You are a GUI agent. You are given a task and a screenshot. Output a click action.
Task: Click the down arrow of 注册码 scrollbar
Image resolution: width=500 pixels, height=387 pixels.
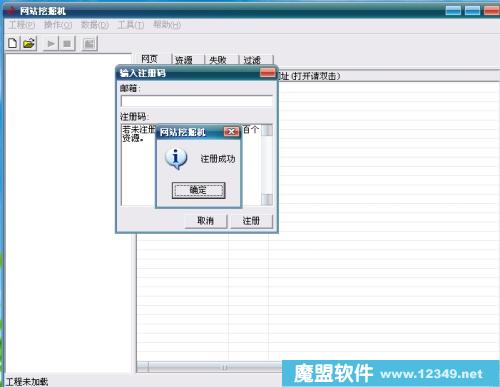click(x=267, y=199)
